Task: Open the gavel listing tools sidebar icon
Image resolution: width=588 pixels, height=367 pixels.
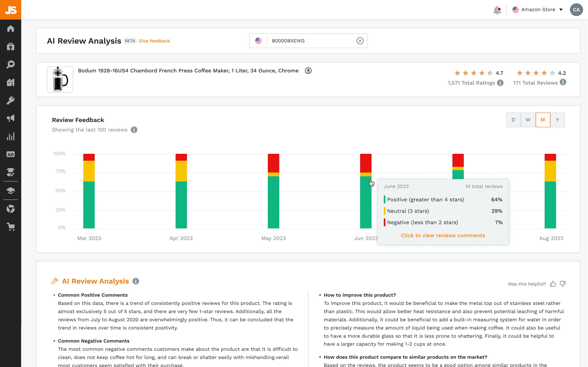Action: click(11, 100)
